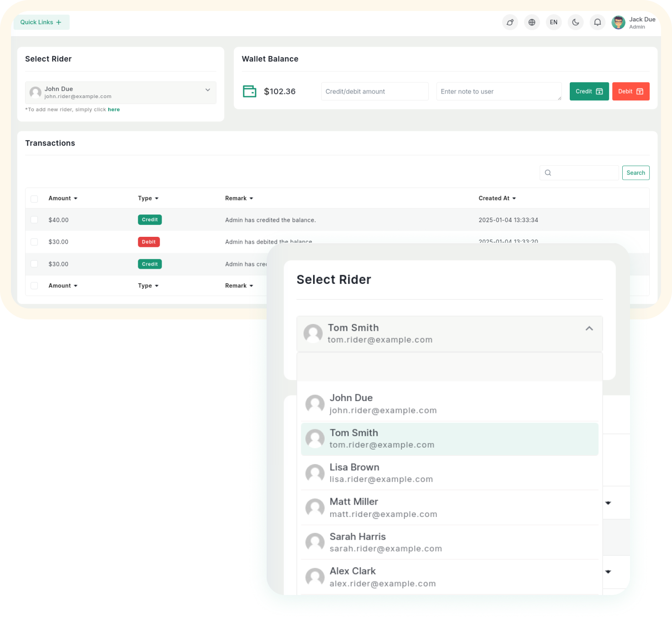Tick the checkbox for $40.00 transaction
The height and width of the screenshot is (621, 672).
point(34,220)
